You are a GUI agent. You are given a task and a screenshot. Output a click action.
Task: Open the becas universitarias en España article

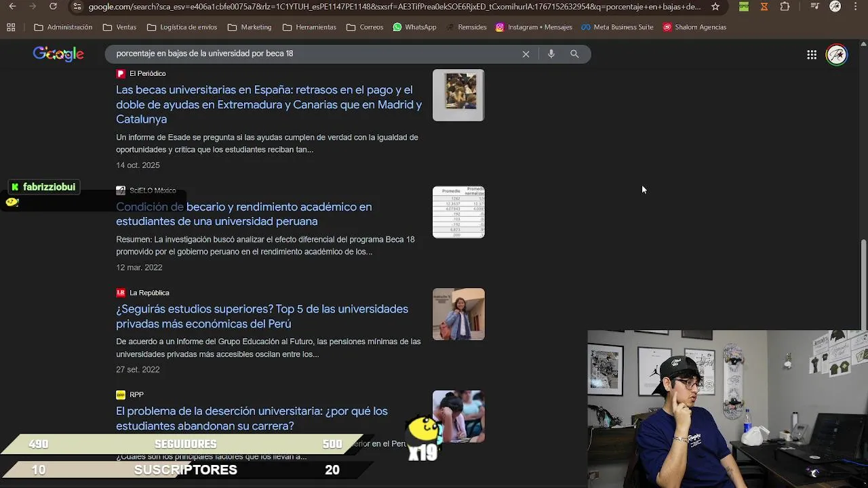269,104
